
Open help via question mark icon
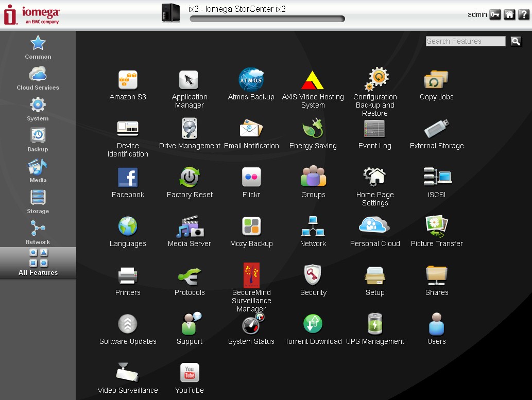point(524,14)
